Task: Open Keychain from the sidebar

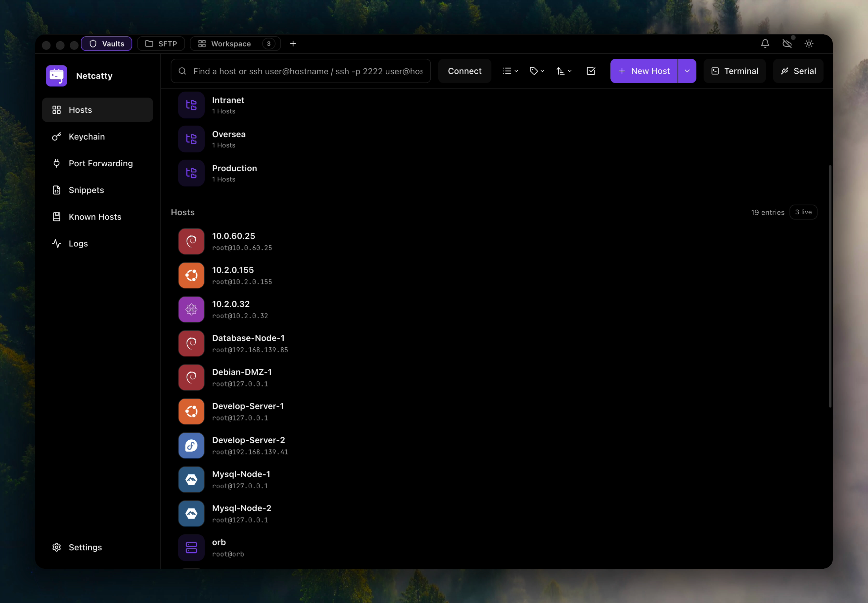Action: pyautogui.click(x=86, y=137)
